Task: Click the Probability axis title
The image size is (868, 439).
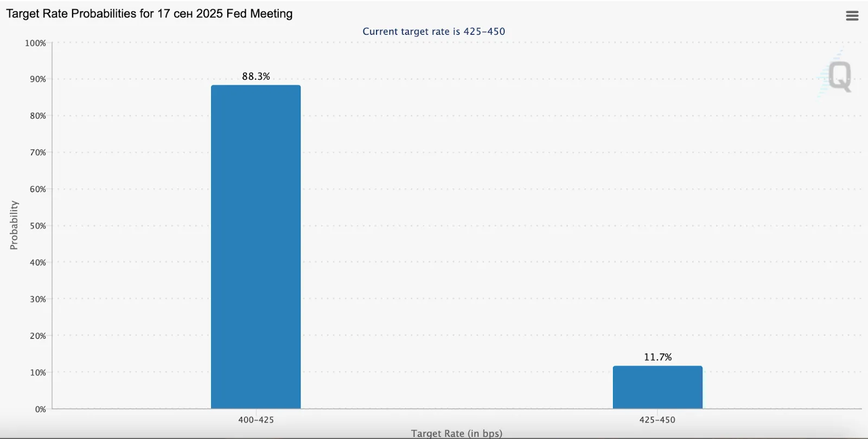Action: click(14, 225)
